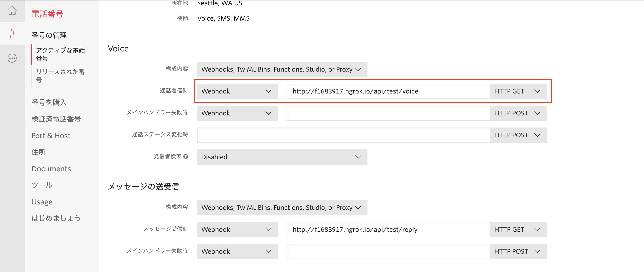The height and width of the screenshot is (272, 644).
Task: Click the help icon beside 発信者検索
Action: 186,156
